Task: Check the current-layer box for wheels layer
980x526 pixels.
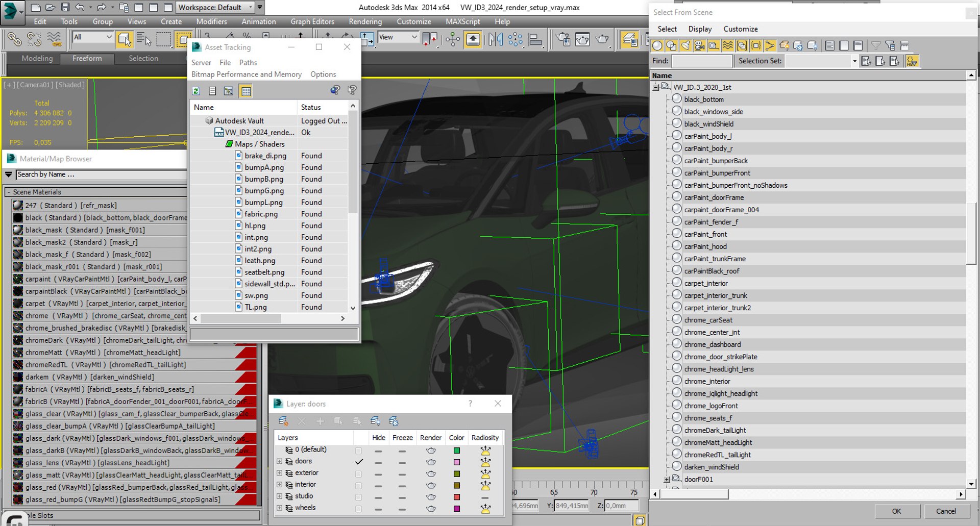Action: [x=358, y=509]
